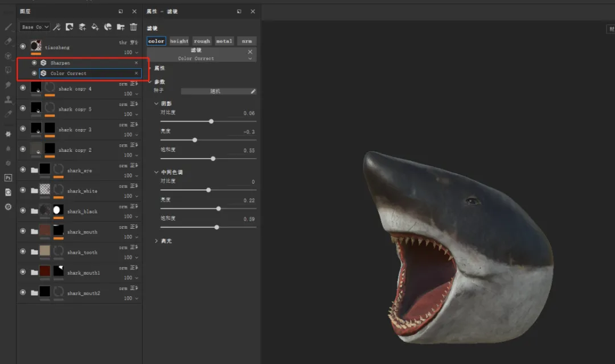Add a new paint layer

(82, 27)
